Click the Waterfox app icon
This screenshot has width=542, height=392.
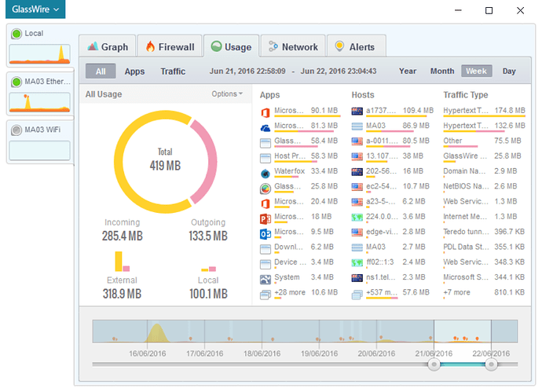pos(266,172)
